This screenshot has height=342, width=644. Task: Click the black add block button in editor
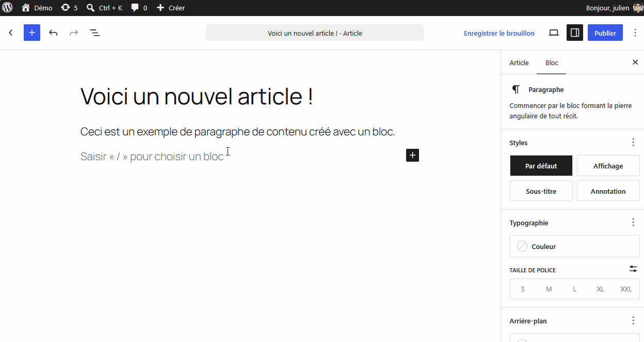click(x=412, y=155)
